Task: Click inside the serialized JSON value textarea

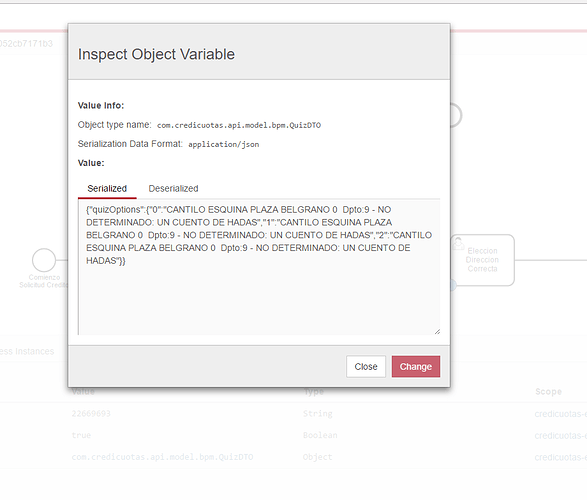Action: 259,267
